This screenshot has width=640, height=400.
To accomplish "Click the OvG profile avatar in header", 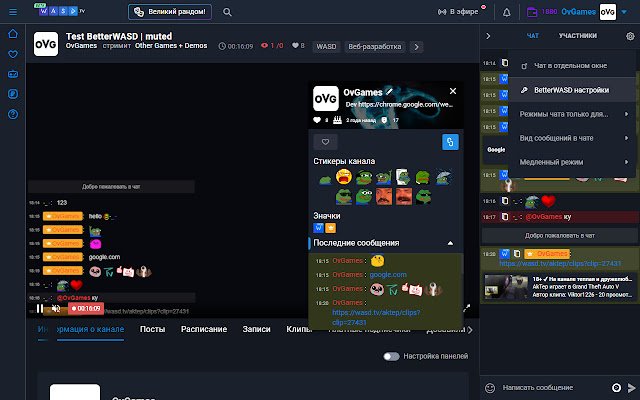I will point(607,12).
